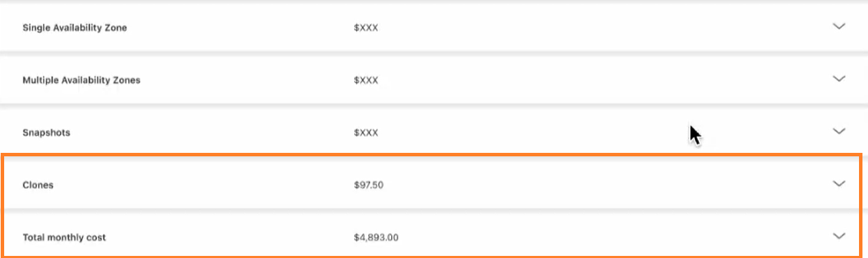
Task: Click the $97.50 Clones price
Action: (x=368, y=185)
